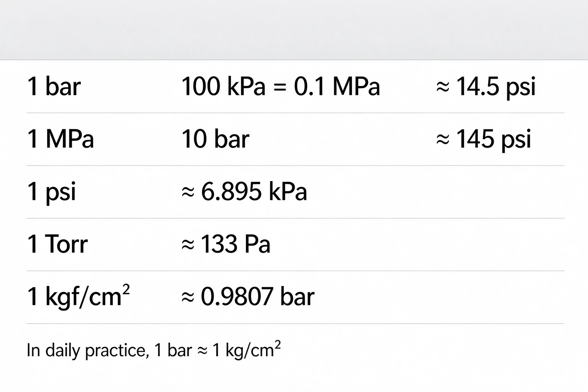Click the equals sign in bar row
The image size is (588, 392).
click(280, 87)
